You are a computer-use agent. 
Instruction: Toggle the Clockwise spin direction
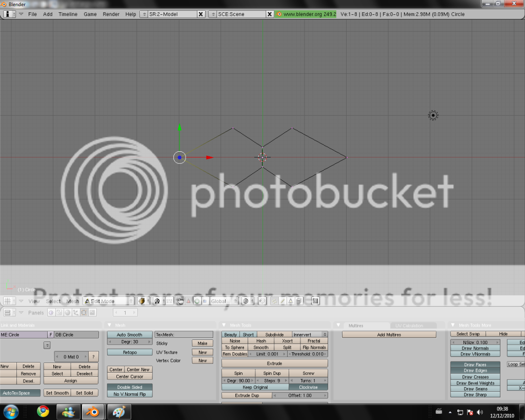coord(308,387)
